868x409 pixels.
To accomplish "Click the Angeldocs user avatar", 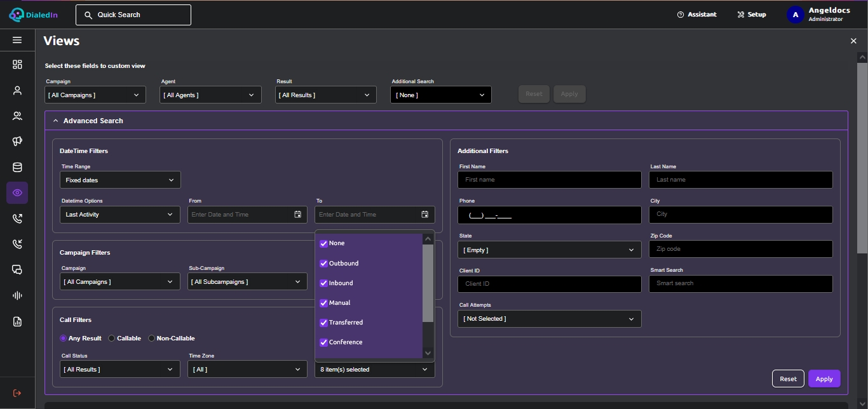I will [x=796, y=15].
